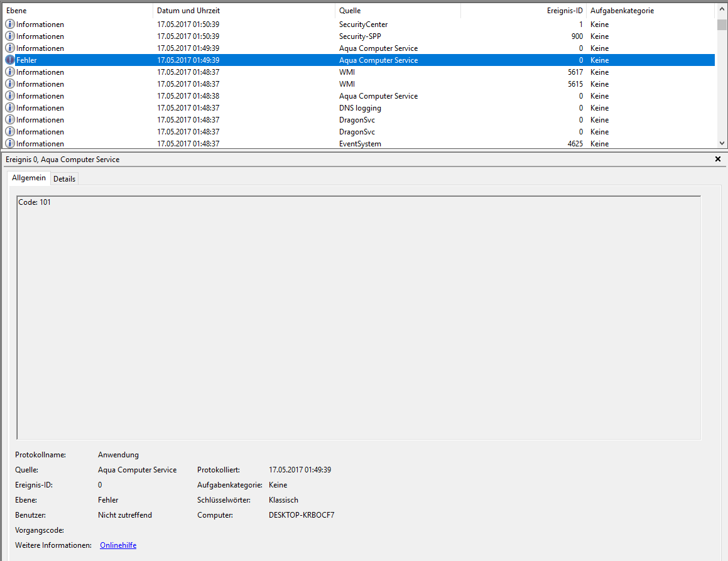Click the info icon on the DNS logging event

pos(10,108)
